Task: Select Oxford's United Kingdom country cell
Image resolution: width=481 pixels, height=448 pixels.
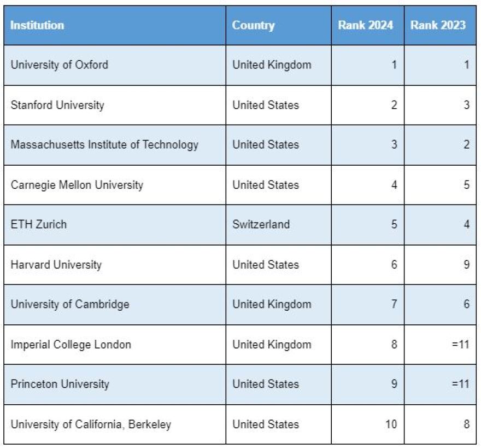Action: (272, 65)
